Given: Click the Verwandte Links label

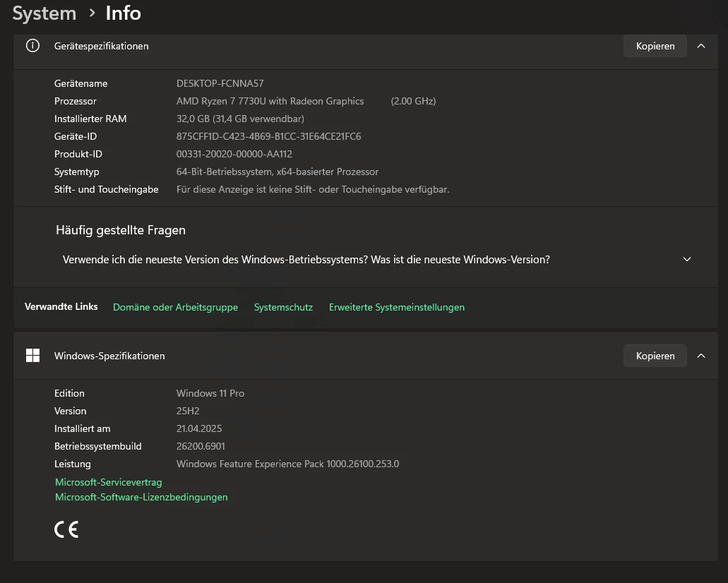Looking at the screenshot, I should 61,306.
